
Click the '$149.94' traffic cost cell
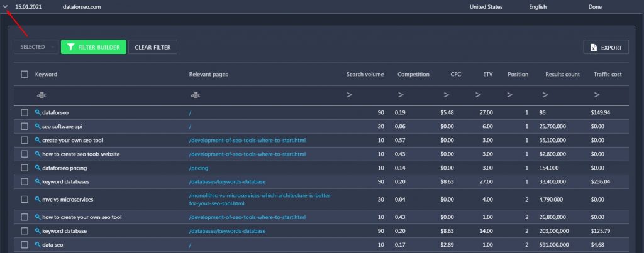click(601, 112)
